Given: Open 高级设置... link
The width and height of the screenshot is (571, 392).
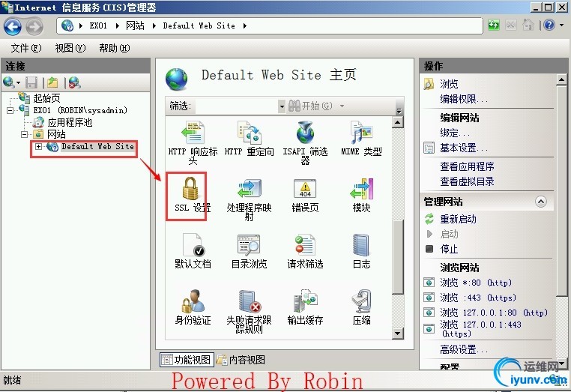Looking at the screenshot, I should coord(464,350).
